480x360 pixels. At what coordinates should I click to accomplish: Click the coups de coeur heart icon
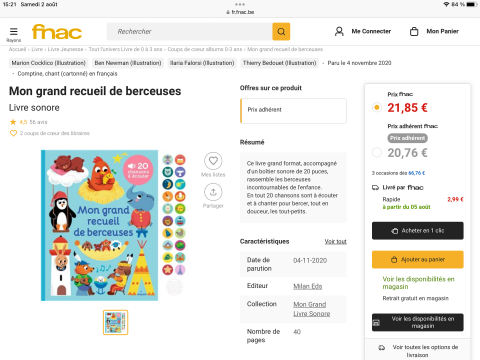pos(13,133)
